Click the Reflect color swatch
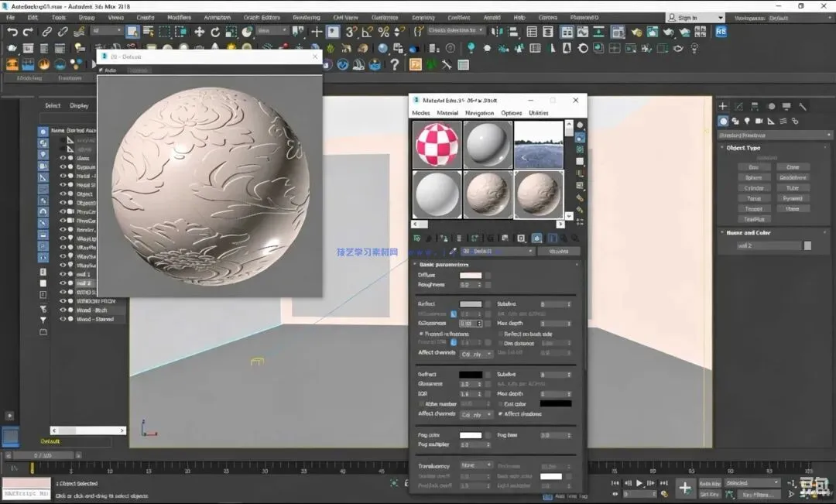The image size is (836, 504). tap(471, 304)
